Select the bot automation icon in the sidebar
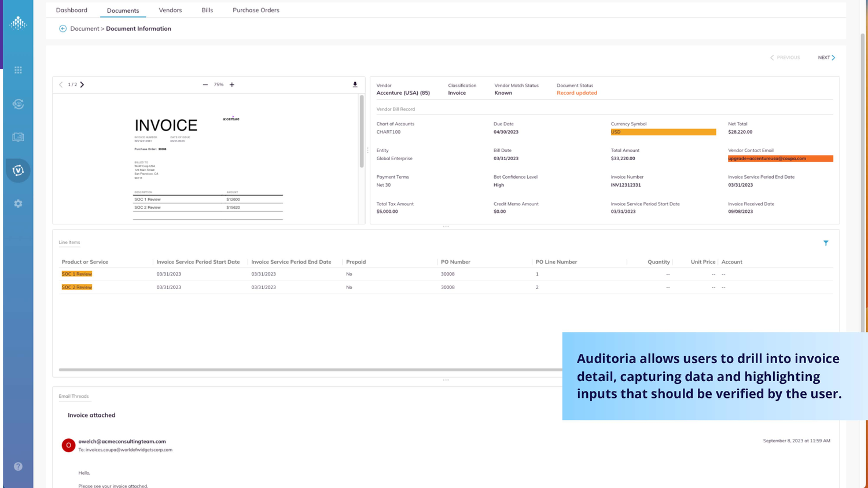 [17, 104]
